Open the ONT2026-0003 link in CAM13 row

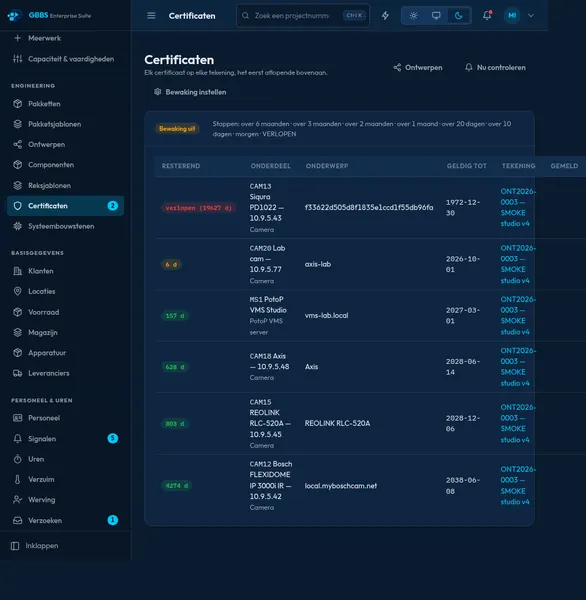(x=518, y=207)
